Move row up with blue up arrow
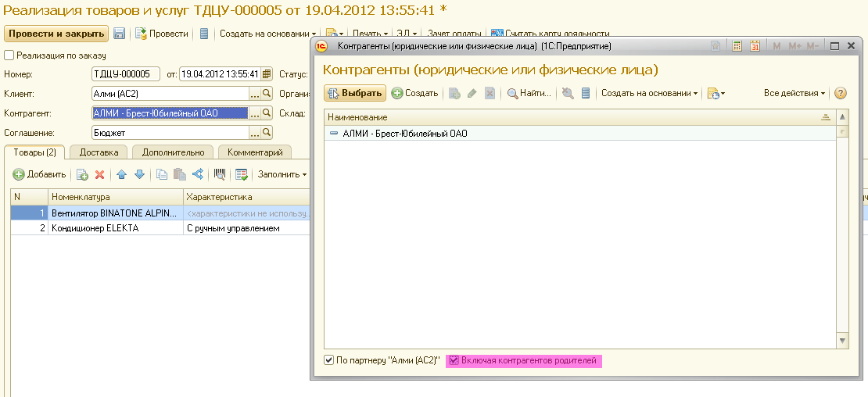868x397 pixels. (122, 174)
